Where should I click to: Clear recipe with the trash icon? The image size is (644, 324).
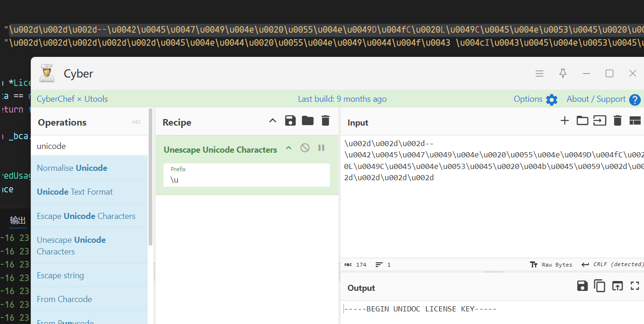tap(326, 121)
